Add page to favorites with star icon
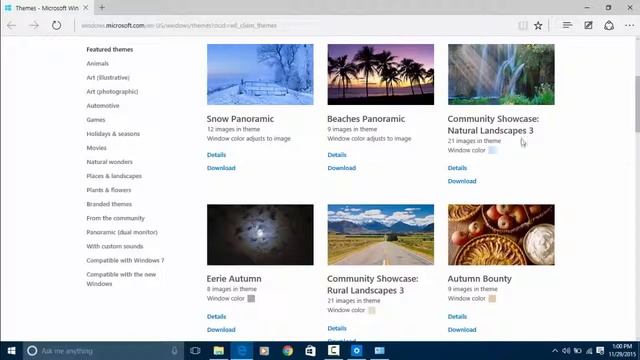 pos(538,25)
